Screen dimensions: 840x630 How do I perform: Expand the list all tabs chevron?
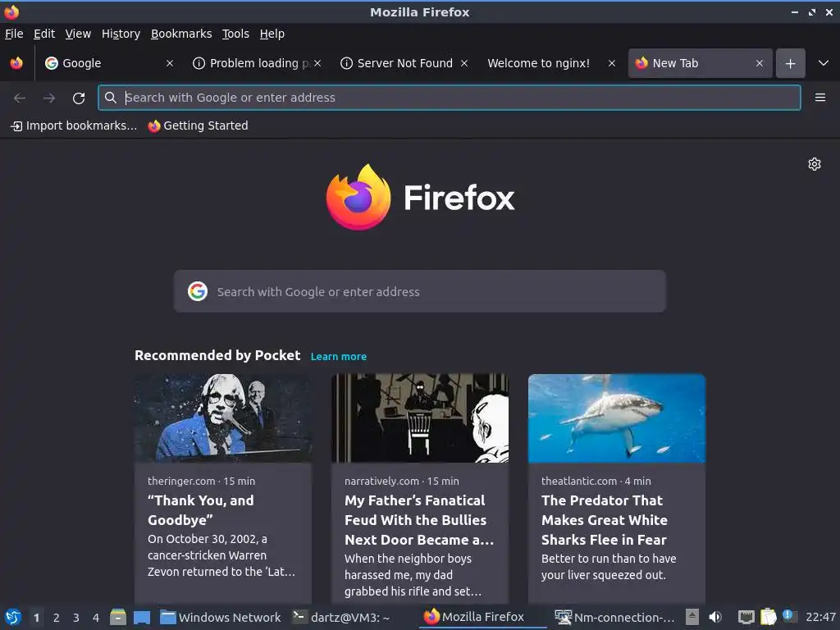pyautogui.click(x=824, y=63)
